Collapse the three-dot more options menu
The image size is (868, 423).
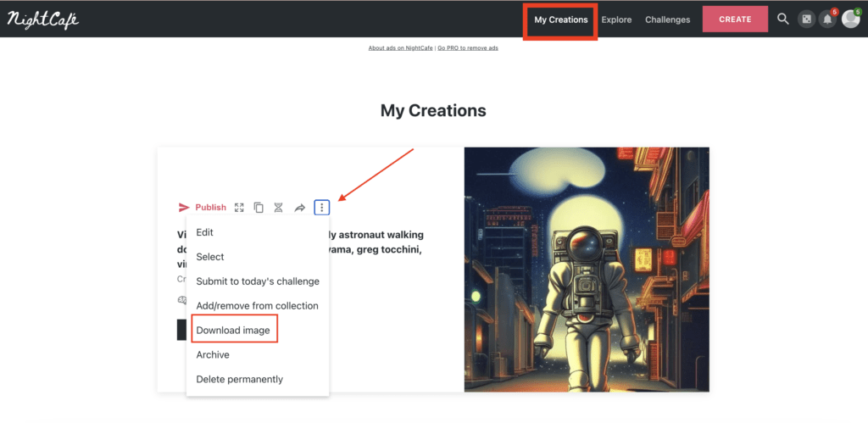coord(321,208)
